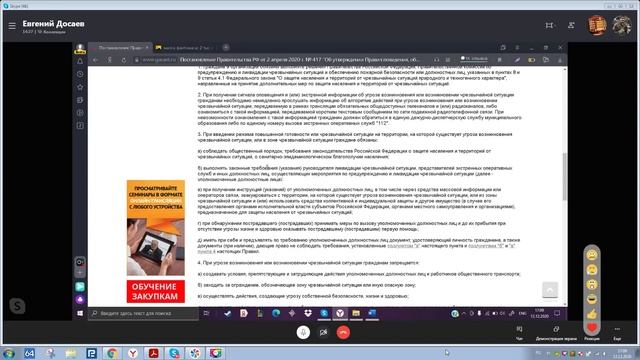This screenshot has height=360, width=640.
Task: Click the first participant avatar at top right
Action: coord(597,25)
